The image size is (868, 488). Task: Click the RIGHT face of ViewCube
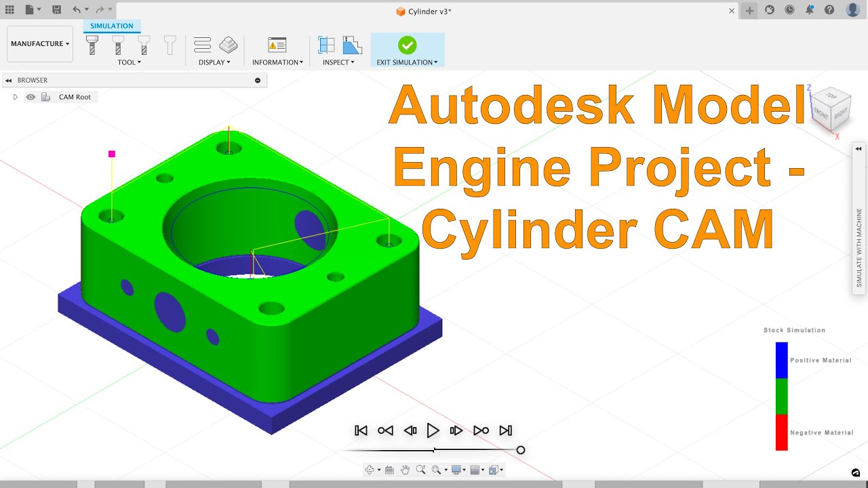[841, 114]
